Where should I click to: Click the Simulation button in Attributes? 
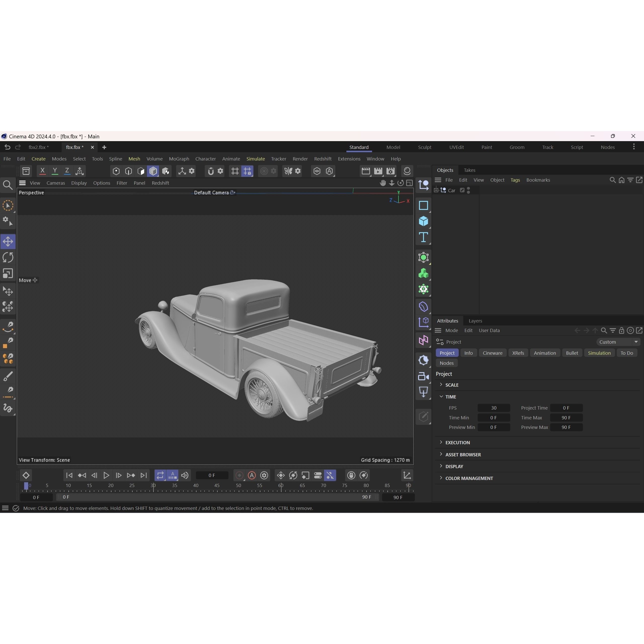599,353
